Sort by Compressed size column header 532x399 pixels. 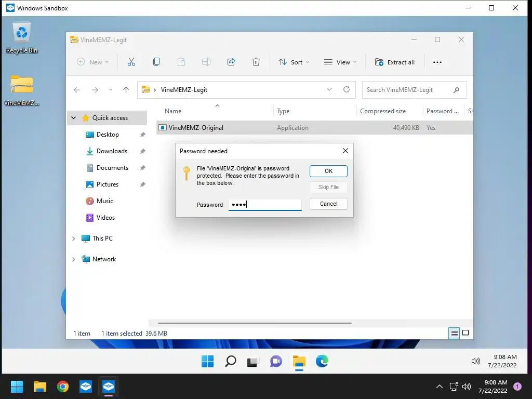click(383, 111)
